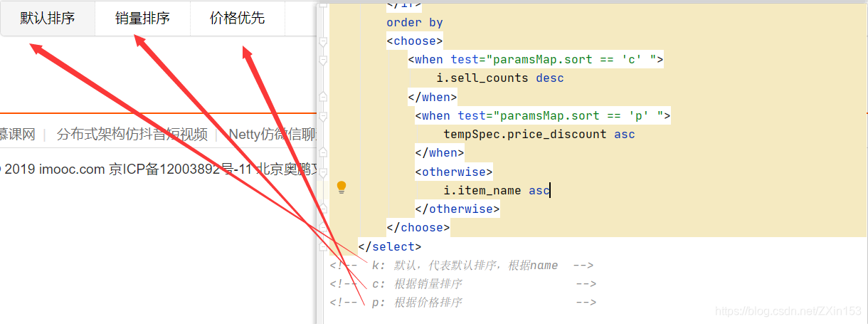868x324 pixels.
Task: Collapse the fold marker beside opening <choose> tag
Action: (323, 41)
